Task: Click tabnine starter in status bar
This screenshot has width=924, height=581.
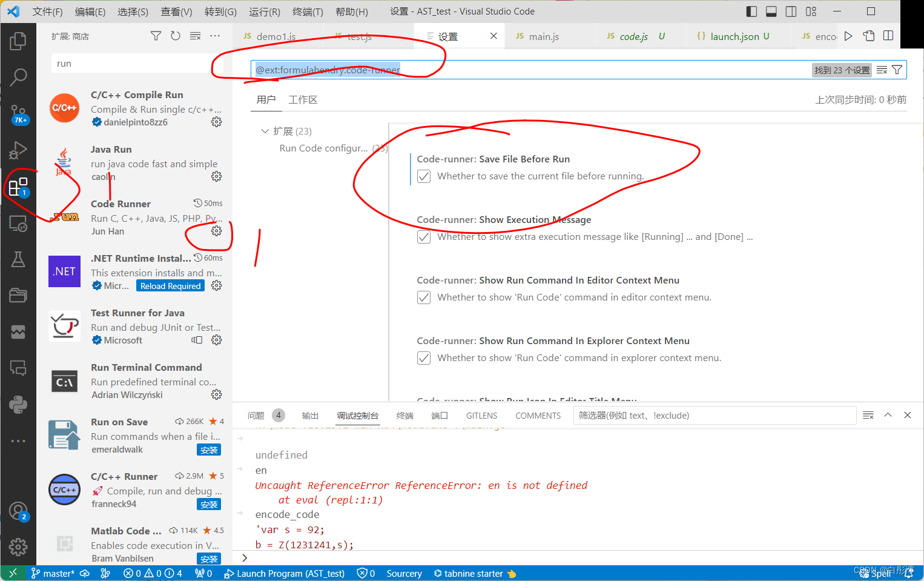Action: 475,573
